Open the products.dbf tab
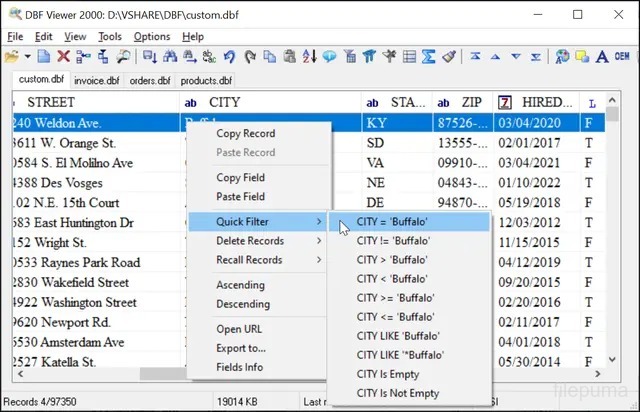This screenshot has height=412, width=640. pyautogui.click(x=205, y=81)
